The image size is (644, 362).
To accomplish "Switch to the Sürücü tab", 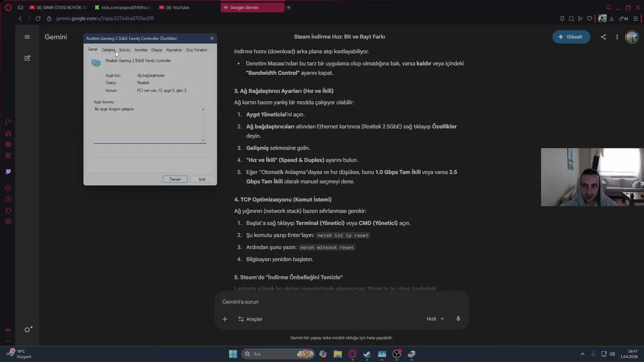I will 124,50.
